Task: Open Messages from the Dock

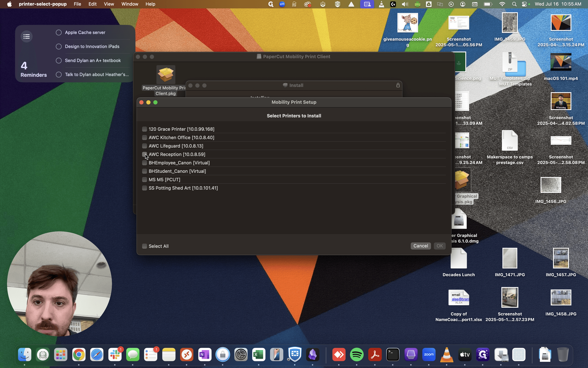Action: tap(133, 355)
